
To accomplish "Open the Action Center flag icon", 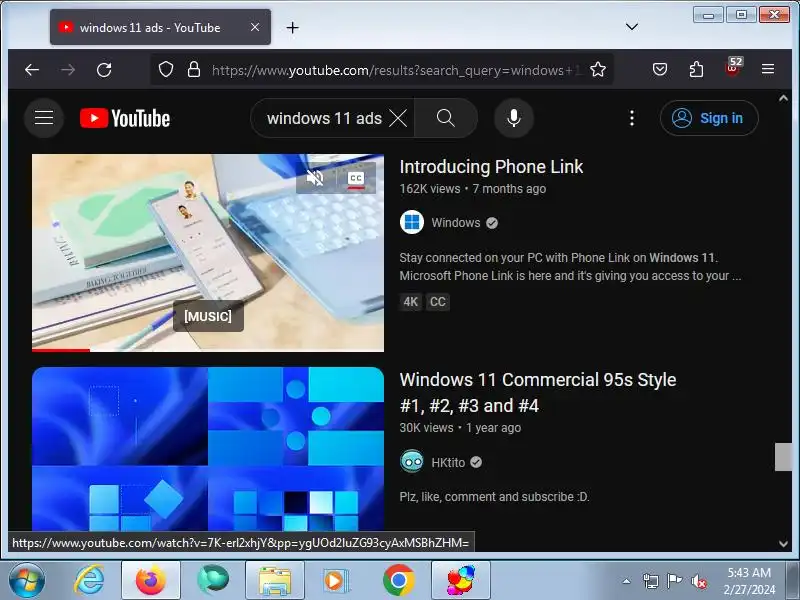I will [x=674, y=581].
